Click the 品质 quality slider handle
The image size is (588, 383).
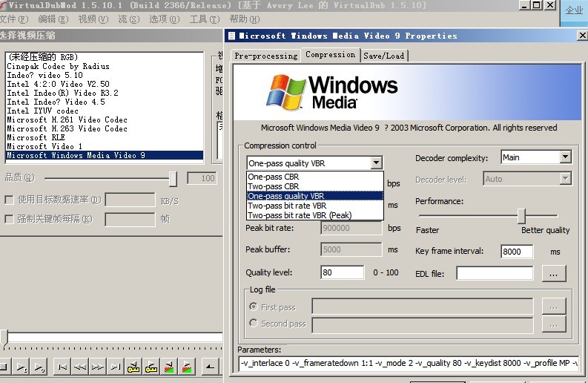173,179
